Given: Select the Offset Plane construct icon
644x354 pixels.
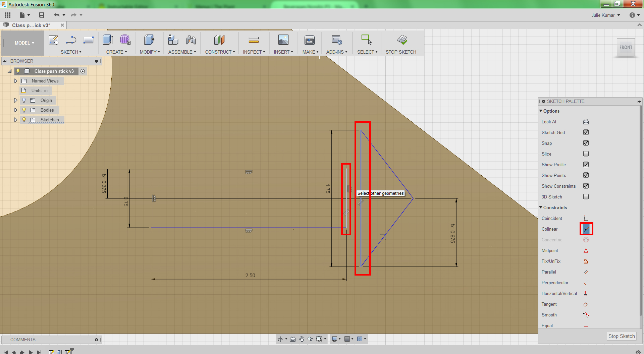Looking at the screenshot, I should pyautogui.click(x=219, y=40).
